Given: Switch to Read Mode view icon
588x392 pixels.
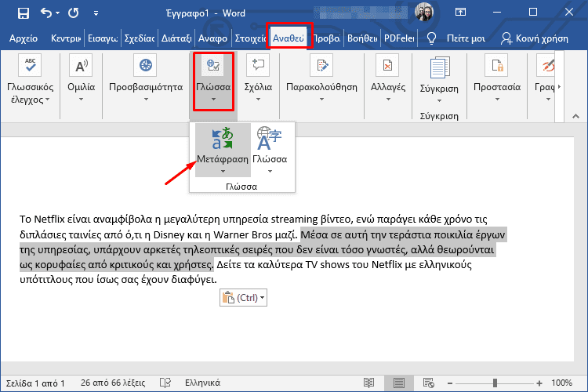Looking at the screenshot, I should tap(368, 383).
